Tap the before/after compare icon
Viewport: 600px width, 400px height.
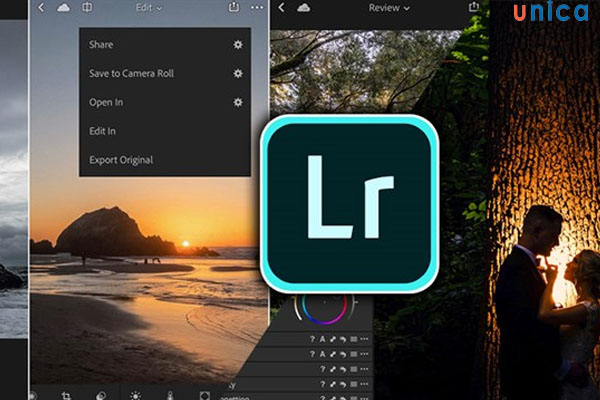click(x=87, y=7)
